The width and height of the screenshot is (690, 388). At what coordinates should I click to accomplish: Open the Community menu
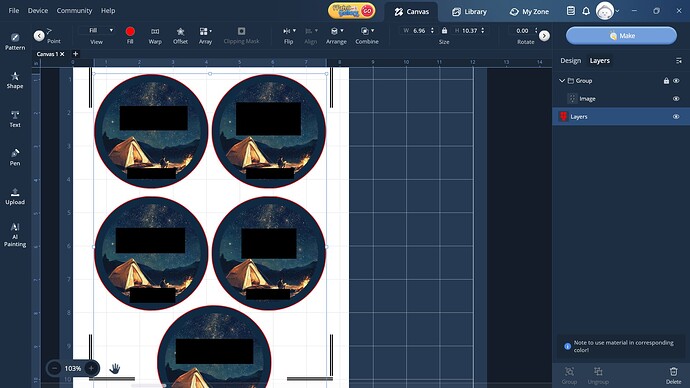pos(74,11)
